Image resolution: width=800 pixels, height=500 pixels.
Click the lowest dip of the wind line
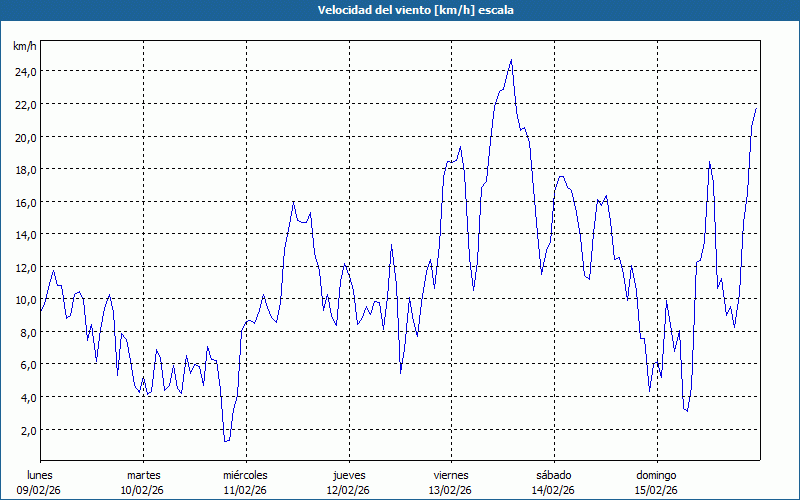coord(226,441)
